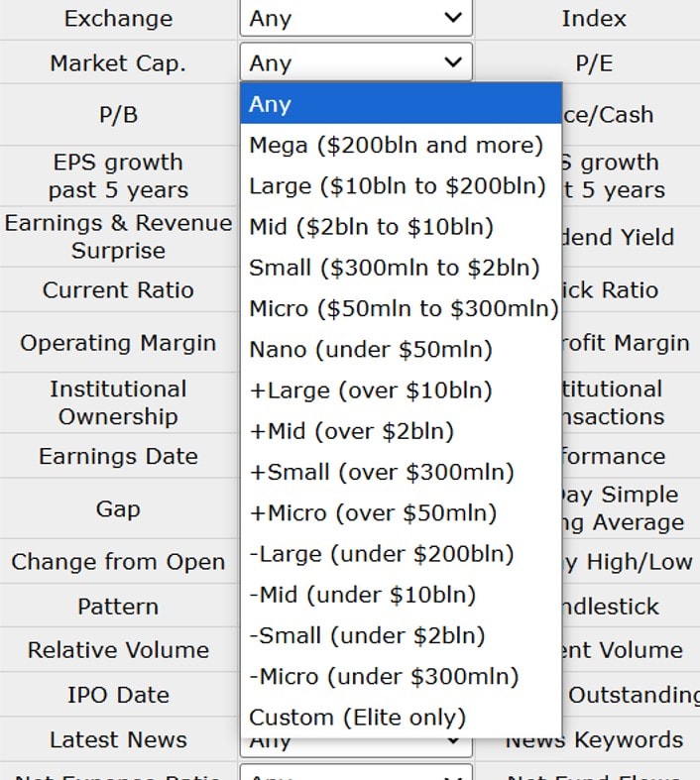Open the Exchange dropdown
This screenshot has height=780, width=700.
pos(356,18)
